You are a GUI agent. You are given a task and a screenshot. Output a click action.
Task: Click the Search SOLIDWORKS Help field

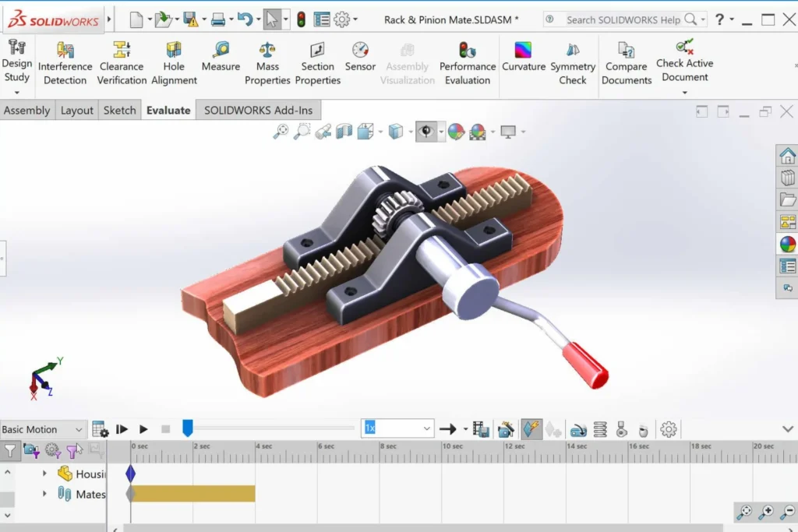pyautogui.click(x=625, y=19)
